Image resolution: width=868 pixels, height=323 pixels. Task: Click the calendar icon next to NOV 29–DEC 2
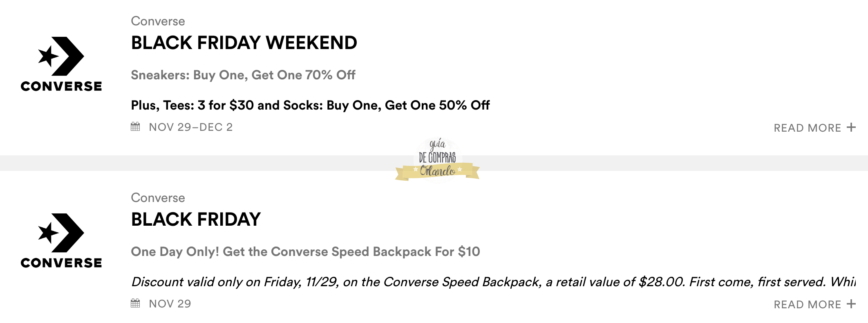pos(135,127)
